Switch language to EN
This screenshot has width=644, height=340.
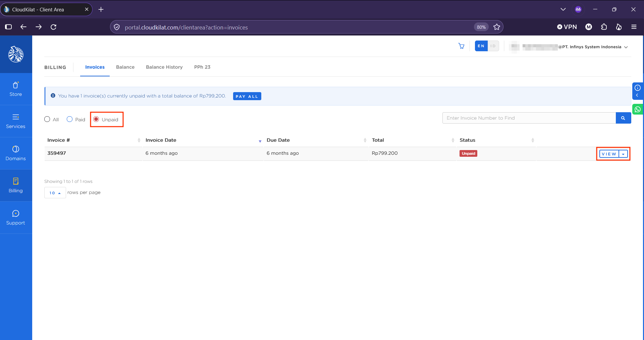coord(481,46)
